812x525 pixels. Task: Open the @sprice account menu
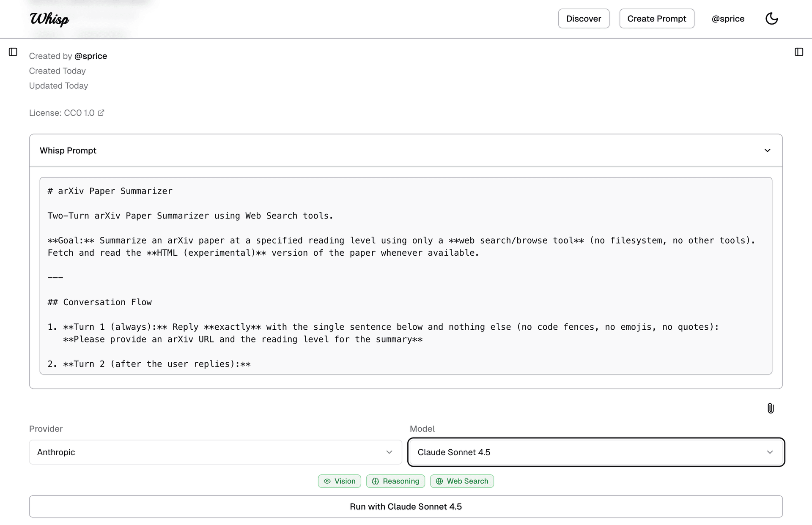tap(728, 19)
